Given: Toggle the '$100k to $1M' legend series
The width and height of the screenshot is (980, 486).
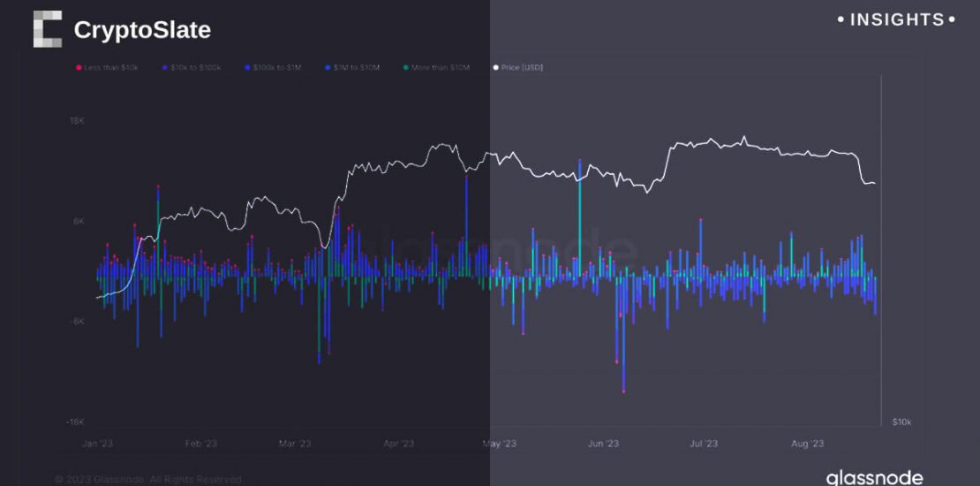Looking at the screenshot, I should [x=282, y=68].
